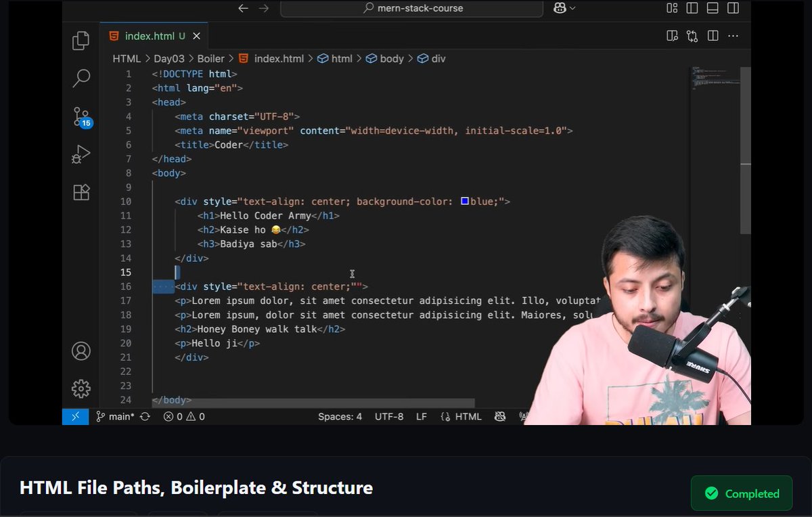Click the blue color swatch on line 10

coord(465,201)
